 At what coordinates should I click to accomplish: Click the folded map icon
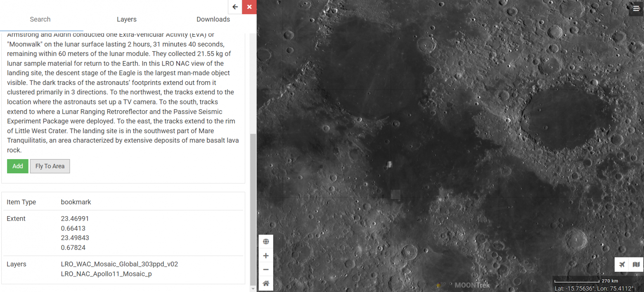pos(636,264)
